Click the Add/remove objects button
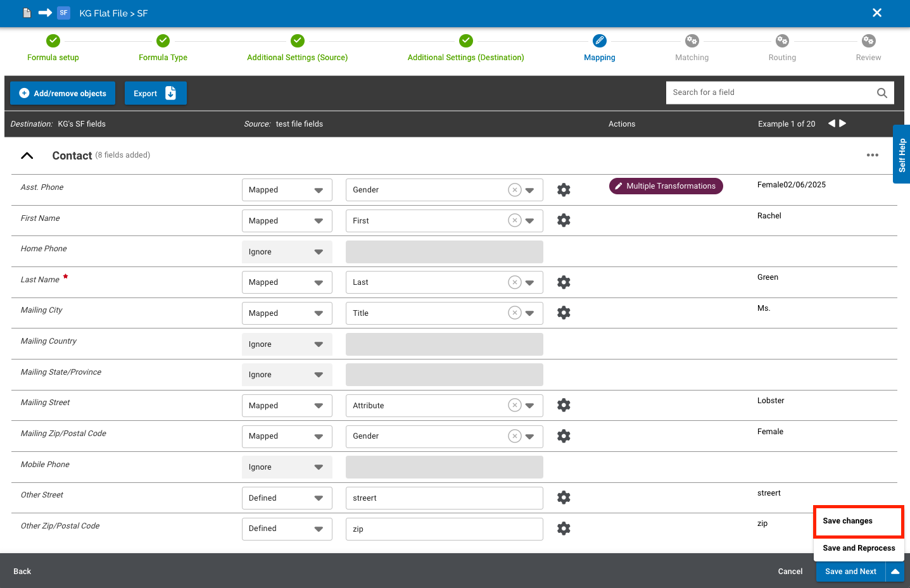Screen dimensions: 910x588 click(63, 93)
